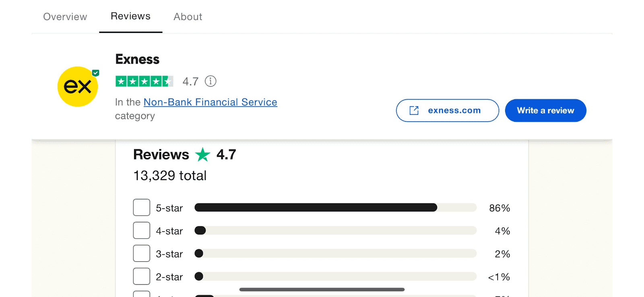Click the Write a review button
The height and width of the screenshot is (297, 644).
point(545,111)
